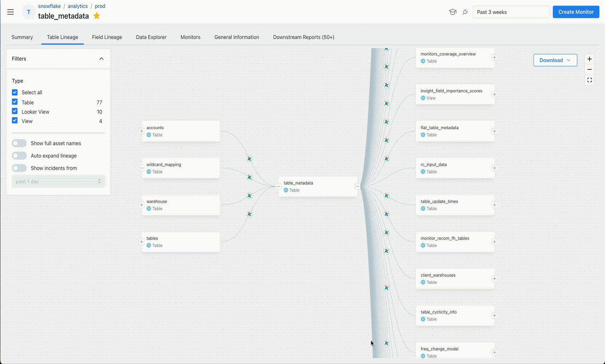Zoom in the lineage graph

[590, 59]
